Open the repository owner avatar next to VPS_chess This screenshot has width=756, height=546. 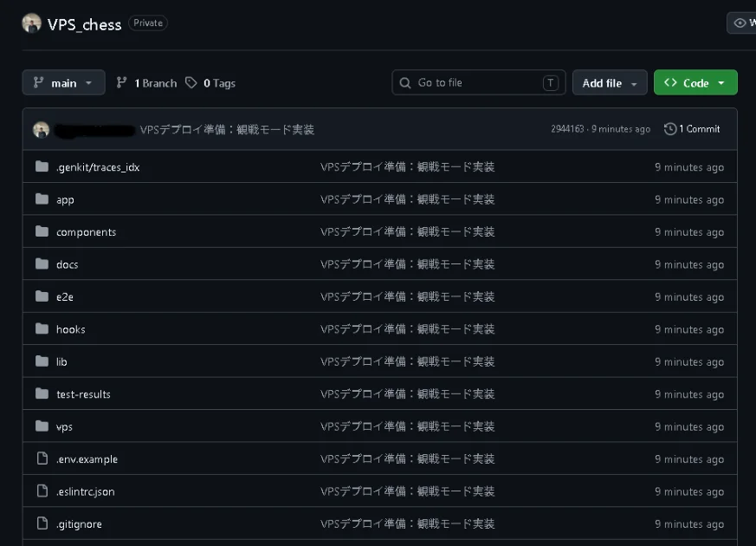click(x=31, y=23)
